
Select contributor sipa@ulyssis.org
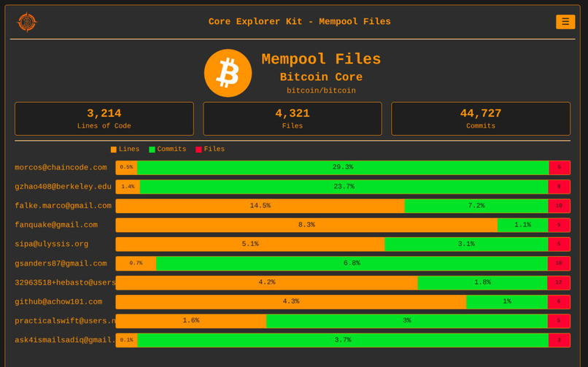click(x=51, y=244)
